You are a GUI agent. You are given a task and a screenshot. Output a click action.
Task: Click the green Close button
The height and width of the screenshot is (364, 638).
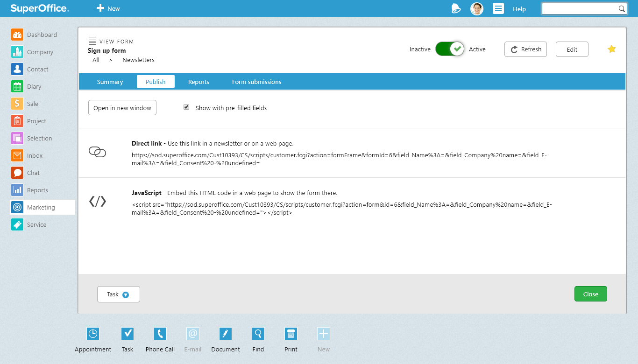click(x=591, y=294)
